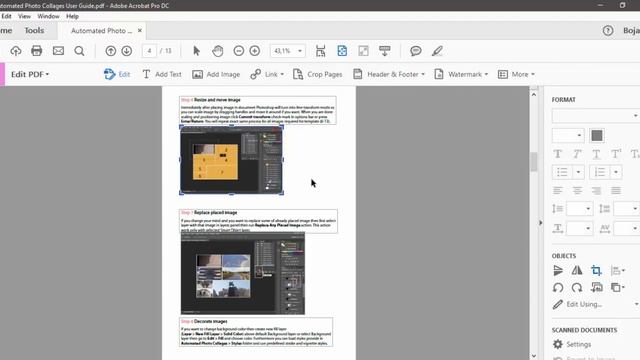Flip object horizontally icon
The image size is (640, 360).
(577, 270)
